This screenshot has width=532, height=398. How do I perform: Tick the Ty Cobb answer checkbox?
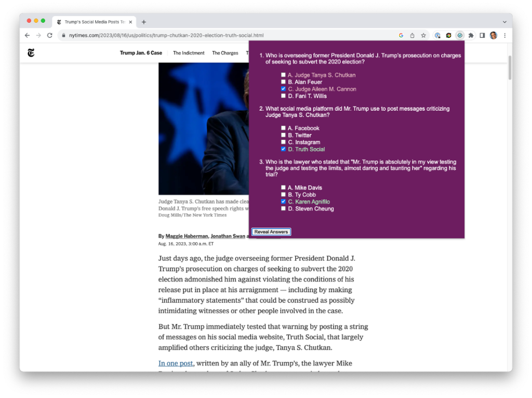pyautogui.click(x=283, y=195)
